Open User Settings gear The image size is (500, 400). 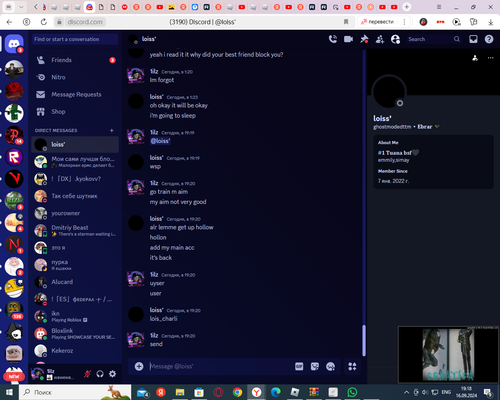coord(113,374)
